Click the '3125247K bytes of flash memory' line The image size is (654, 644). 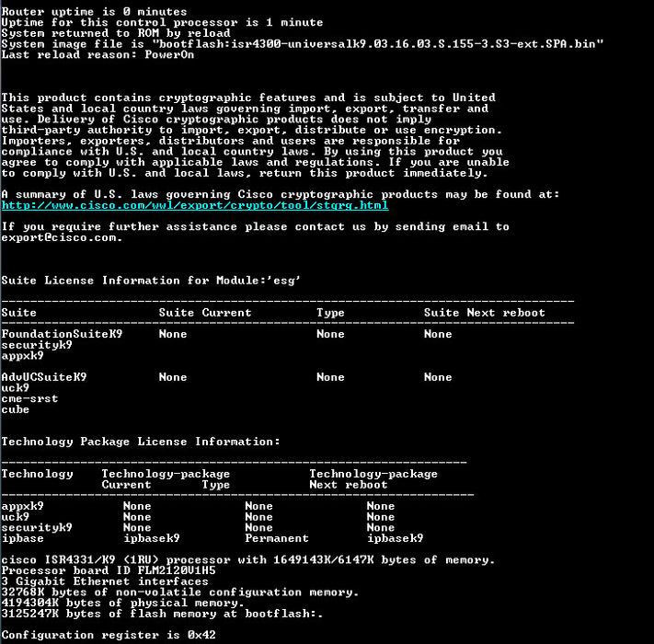click(x=162, y=614)
